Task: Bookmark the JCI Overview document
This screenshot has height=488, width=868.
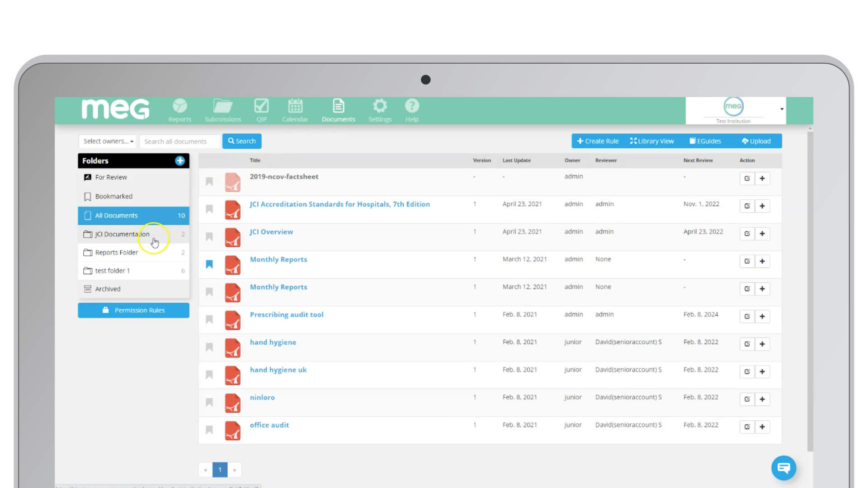Action: (209, 237)
